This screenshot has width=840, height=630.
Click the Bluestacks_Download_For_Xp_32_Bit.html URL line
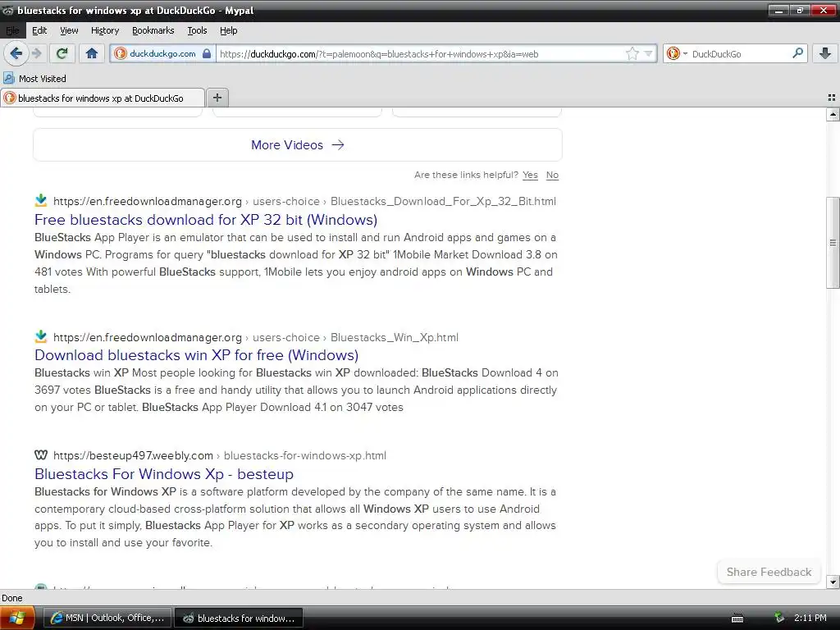coord(304,202)
